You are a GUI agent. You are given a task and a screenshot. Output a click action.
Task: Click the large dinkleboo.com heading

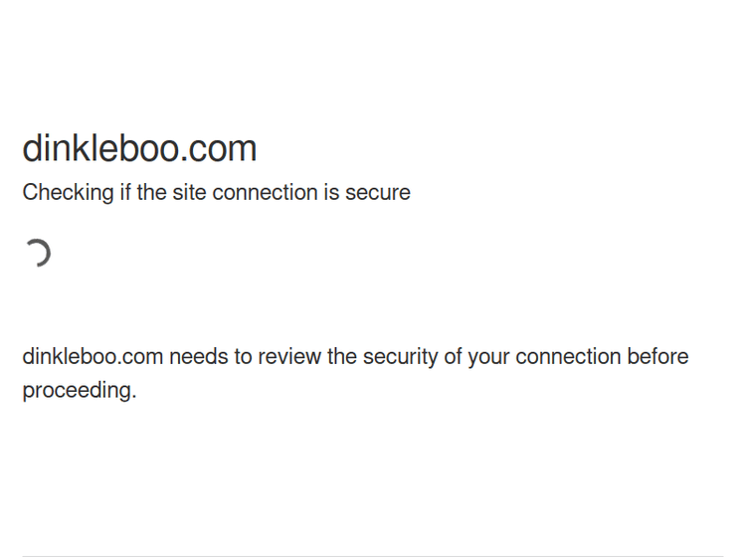coord(139,148)
